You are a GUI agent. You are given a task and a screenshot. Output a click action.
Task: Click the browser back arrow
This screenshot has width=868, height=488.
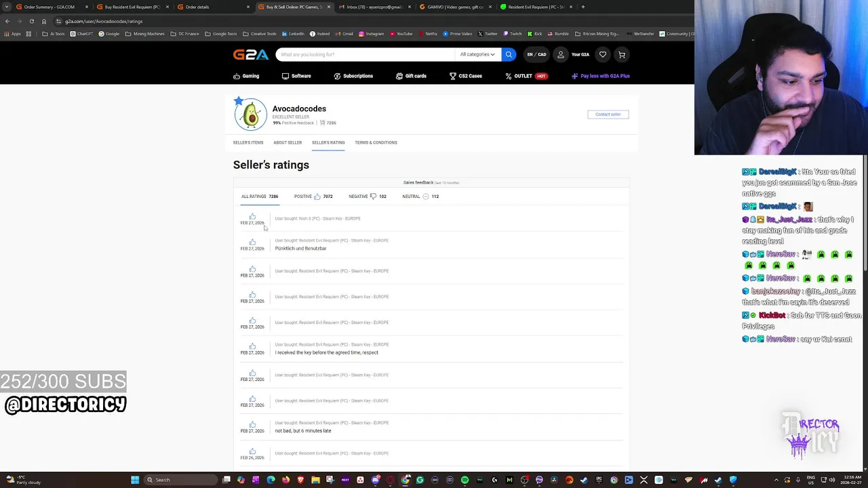click(x=7, y=21)
